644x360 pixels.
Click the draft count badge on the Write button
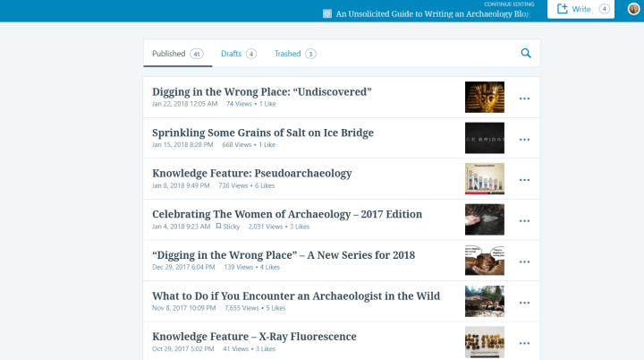(x=604, y=9)
